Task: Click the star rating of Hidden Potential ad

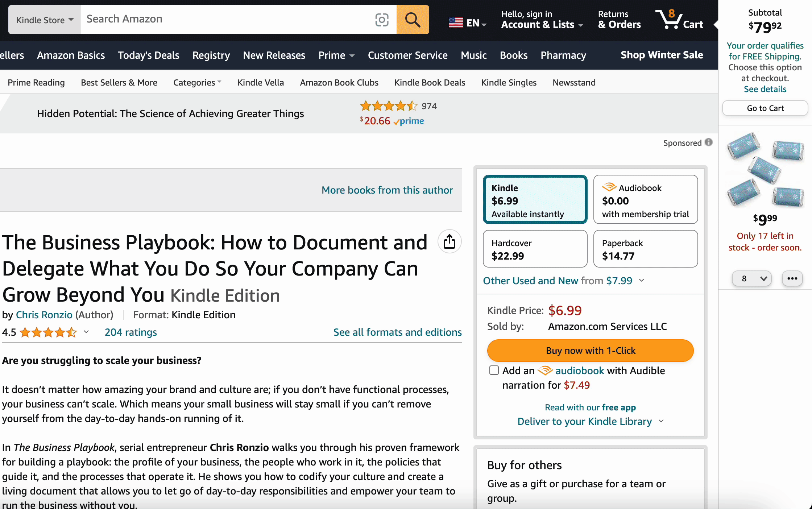Action: (x=389, y=106)
